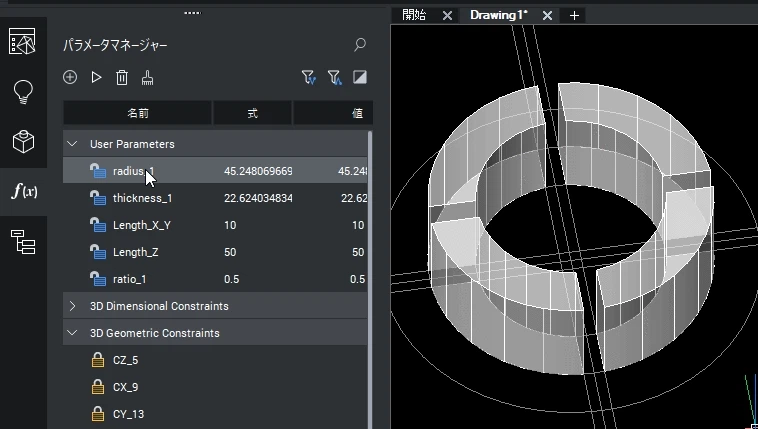This screenshot has height=429, width=758.
Task: Click the magnifier search icon in Parameter Manager
Action: [360, 45]
